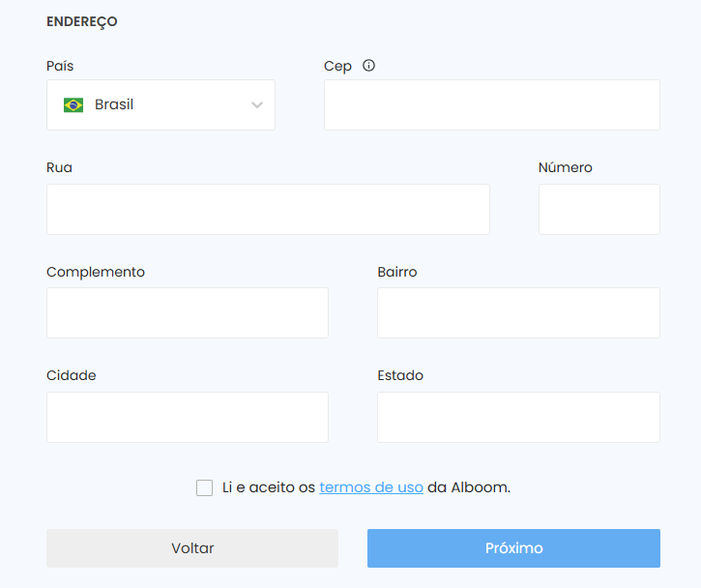The width and height of the screenshot is (701, 588).
Task: Select the Número input box
Action: [x=599, y=209]
